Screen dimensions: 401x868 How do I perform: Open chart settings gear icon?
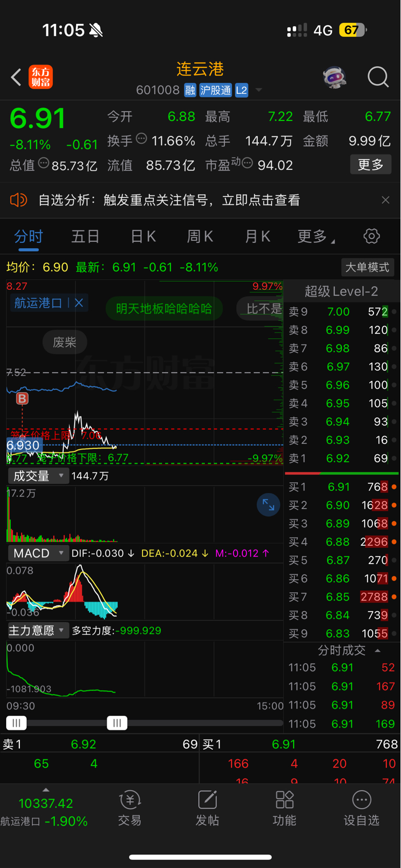(372, 236)
